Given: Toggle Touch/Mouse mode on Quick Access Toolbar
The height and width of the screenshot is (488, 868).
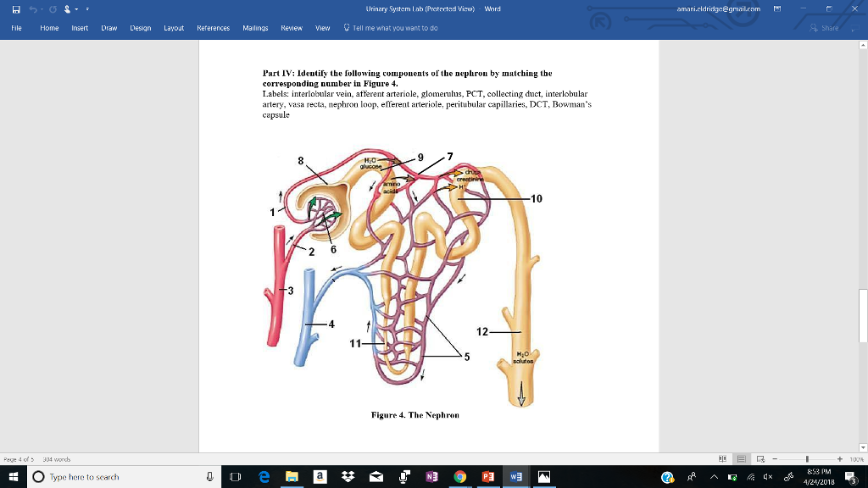Looking at the screenshot, I should pyautogui.click(x=67, y=8).
